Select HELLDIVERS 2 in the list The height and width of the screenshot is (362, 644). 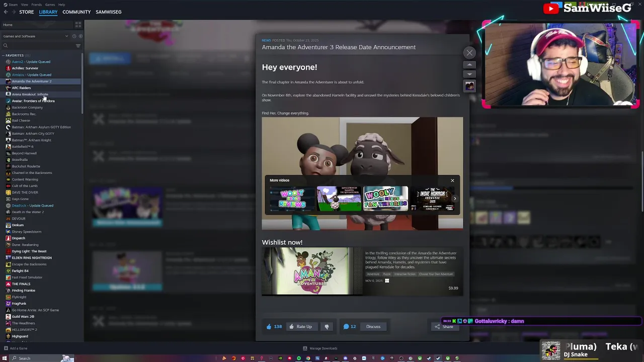pos(25,330)
